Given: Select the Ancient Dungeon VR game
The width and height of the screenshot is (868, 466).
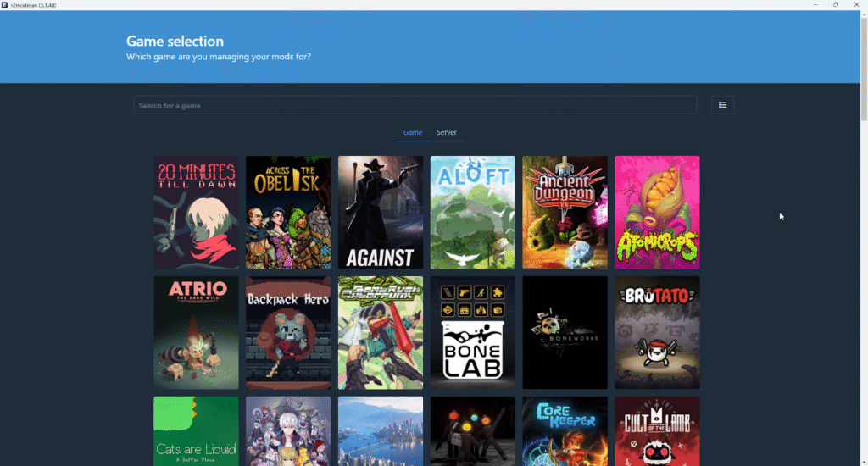Looking at the screenshot, I should [x=565, y=213].
